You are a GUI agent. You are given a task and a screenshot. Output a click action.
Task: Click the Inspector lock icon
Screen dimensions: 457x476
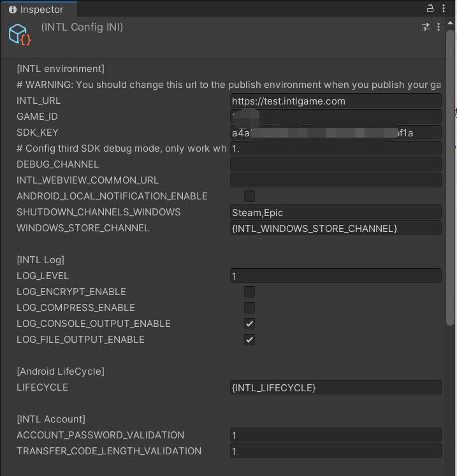pos(430,9)
